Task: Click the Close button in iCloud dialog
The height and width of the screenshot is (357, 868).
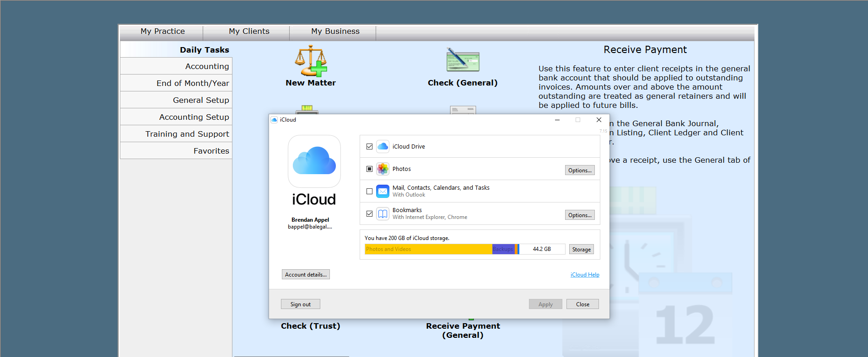Action: [x=582, y=304]
